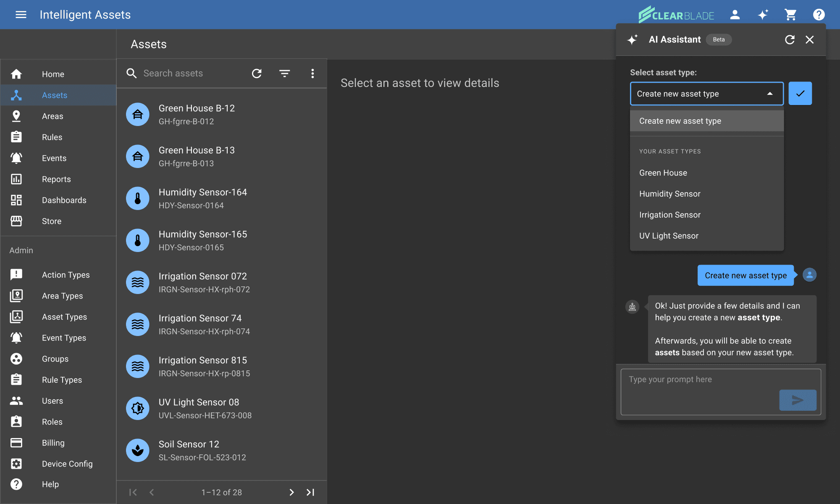The width and height of the screenshot is (840, 504).
Task: Click the user account icon
Action: click(735, 15)
